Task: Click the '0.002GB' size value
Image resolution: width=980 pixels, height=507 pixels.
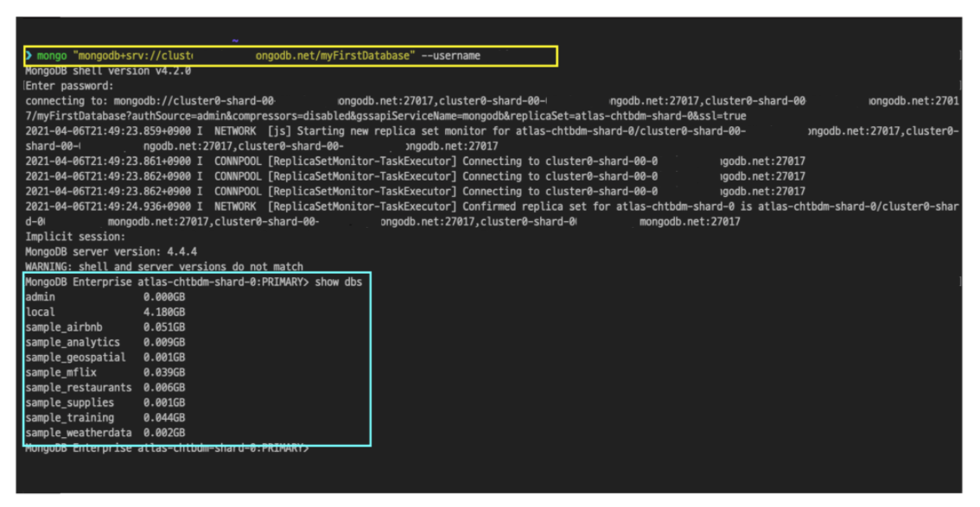Action: pos(163,432)
